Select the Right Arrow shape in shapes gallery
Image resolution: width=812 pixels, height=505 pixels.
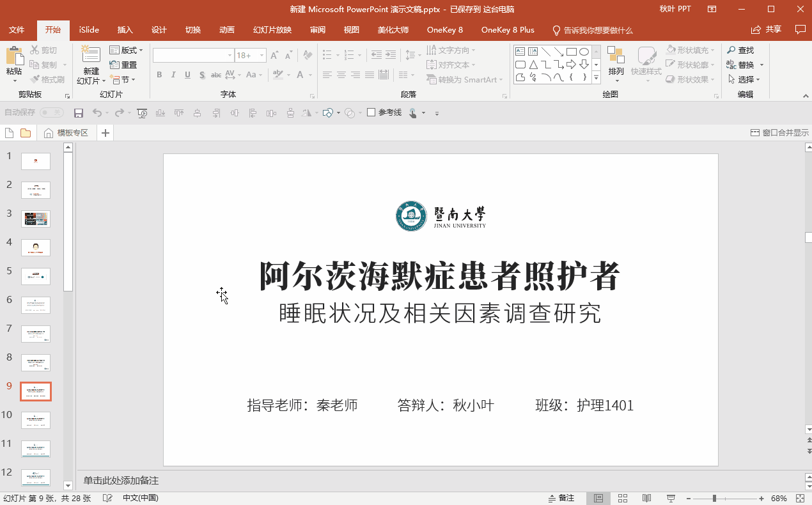571,65
